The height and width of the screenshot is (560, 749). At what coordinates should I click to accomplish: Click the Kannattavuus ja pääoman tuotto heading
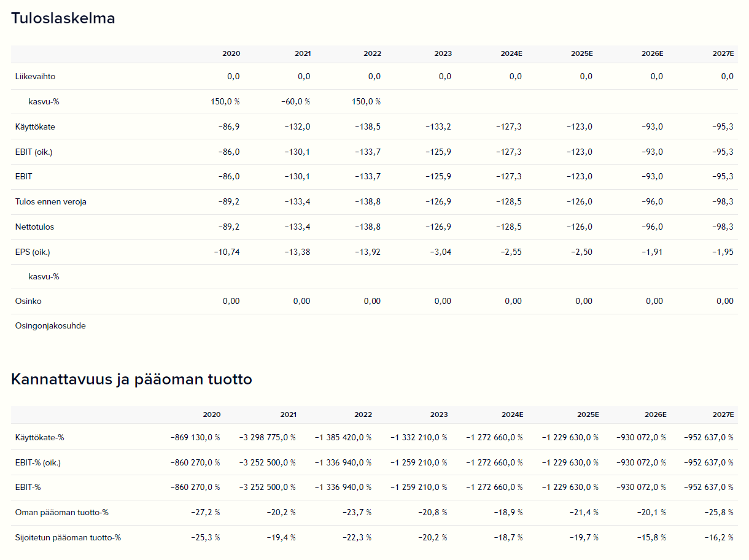[131, 379]
